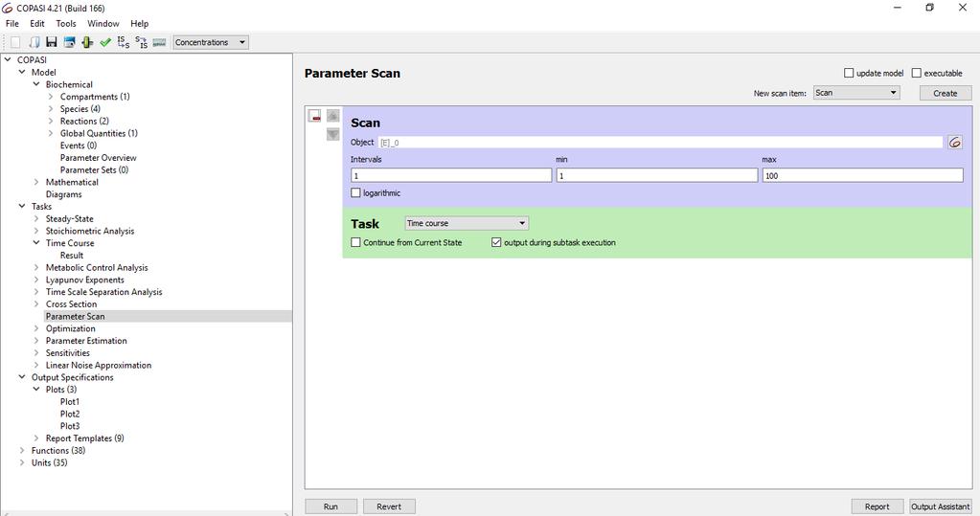
Task: Open the Window menu
Action: click(x=103, y=24)
